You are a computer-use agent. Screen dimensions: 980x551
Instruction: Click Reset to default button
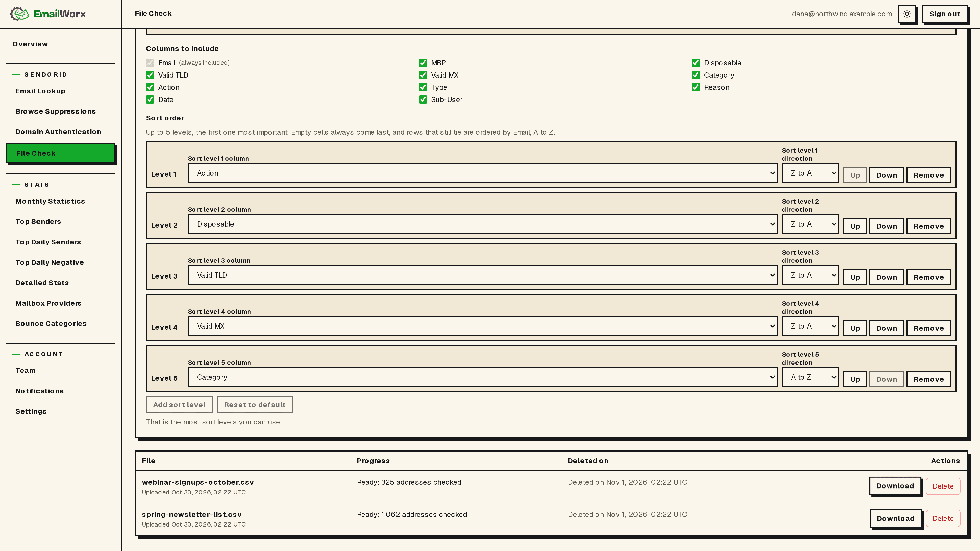point(254,405)
